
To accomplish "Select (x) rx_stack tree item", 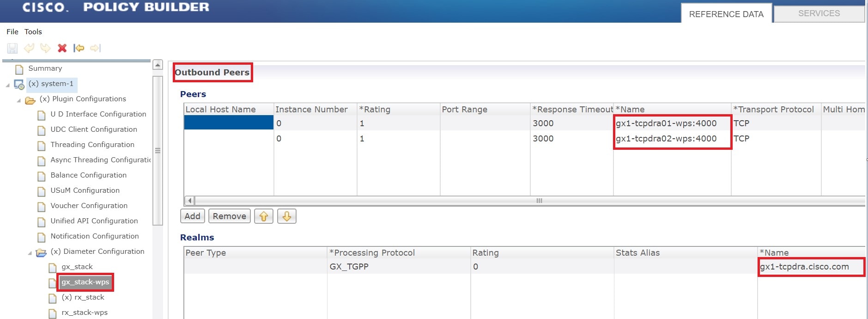I will click(83, 297).
